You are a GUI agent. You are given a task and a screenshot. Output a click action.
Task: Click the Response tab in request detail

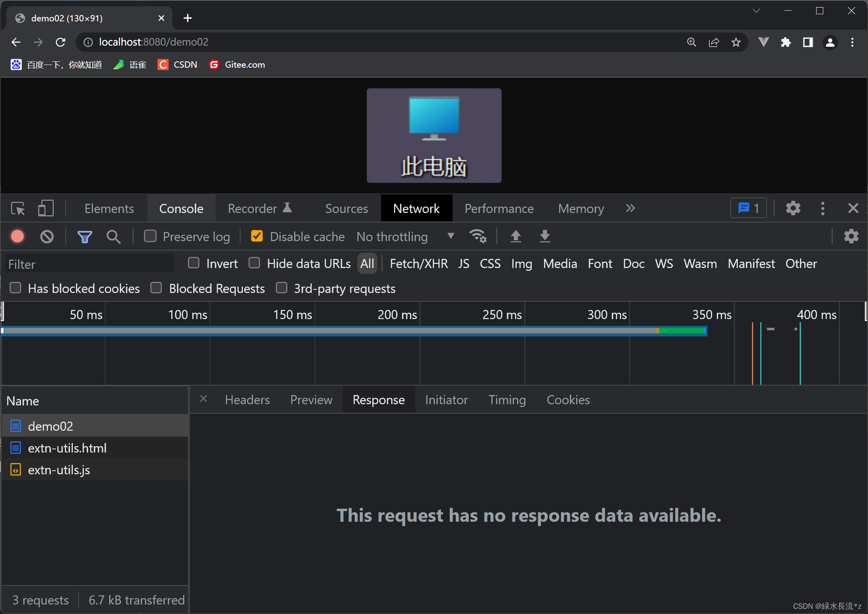(x=378, y=399)
